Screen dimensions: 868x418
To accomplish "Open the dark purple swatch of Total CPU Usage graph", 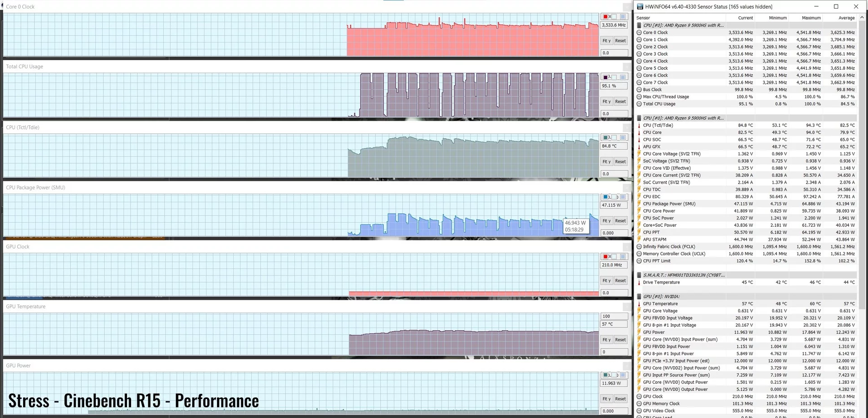I will coord(605,77).
